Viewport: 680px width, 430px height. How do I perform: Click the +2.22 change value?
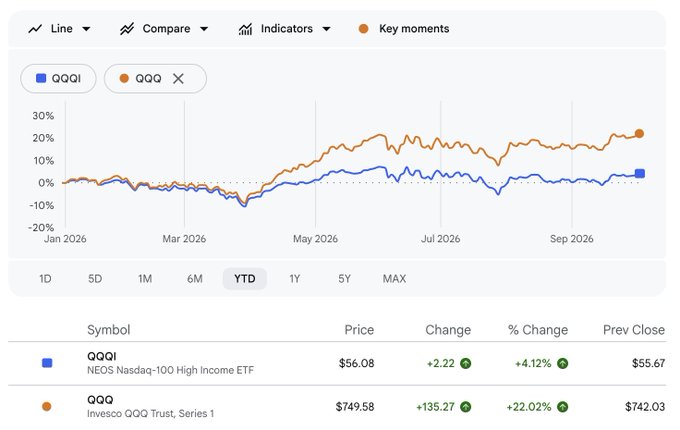pos(441,363)
